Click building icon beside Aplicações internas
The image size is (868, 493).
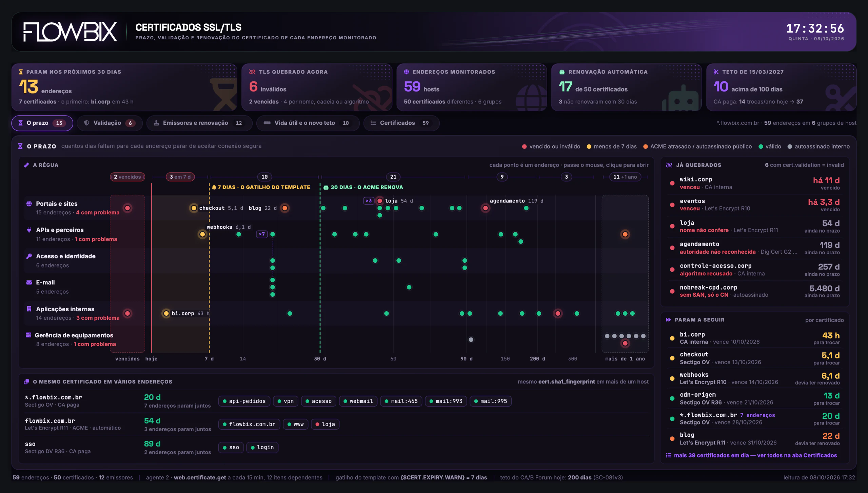click(29, 309)
